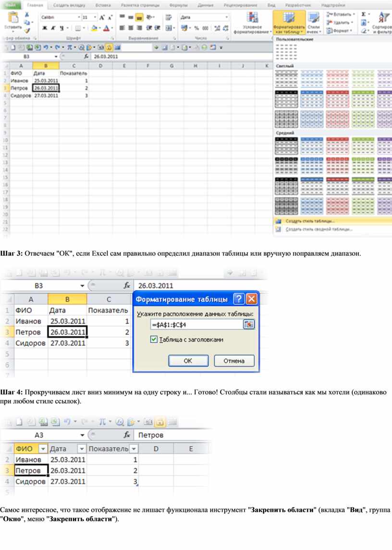
Task: Expand the Показатель column filter dropdown
Action: coord(134,449)
